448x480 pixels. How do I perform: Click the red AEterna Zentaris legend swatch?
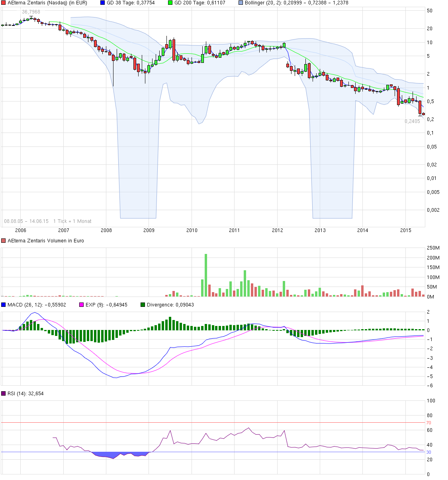pos(4,3)
